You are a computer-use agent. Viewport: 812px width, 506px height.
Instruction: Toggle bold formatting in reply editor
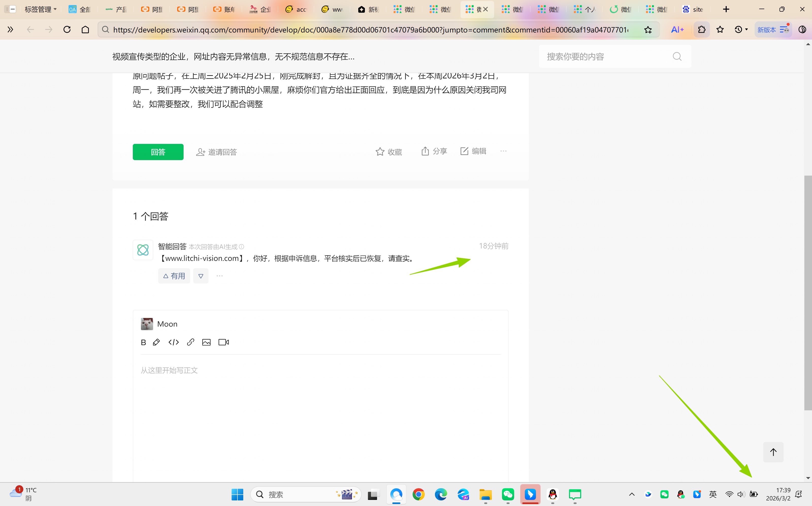pos(143,342)
